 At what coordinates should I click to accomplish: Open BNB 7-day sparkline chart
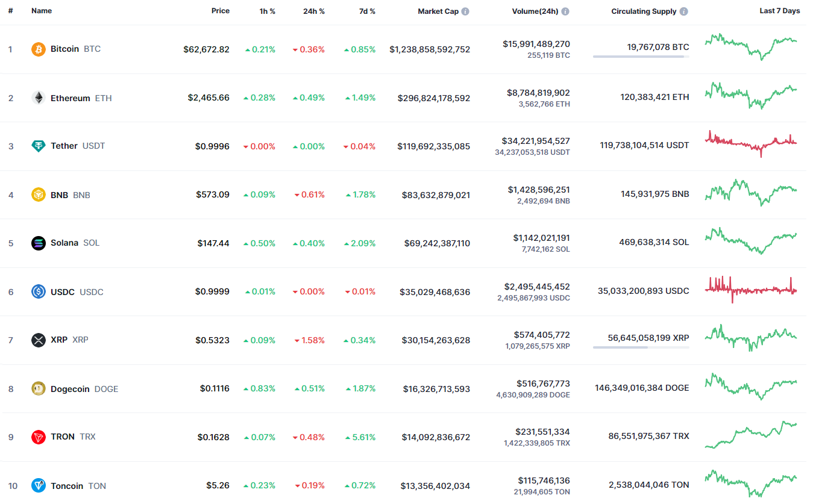coord(751,193)
